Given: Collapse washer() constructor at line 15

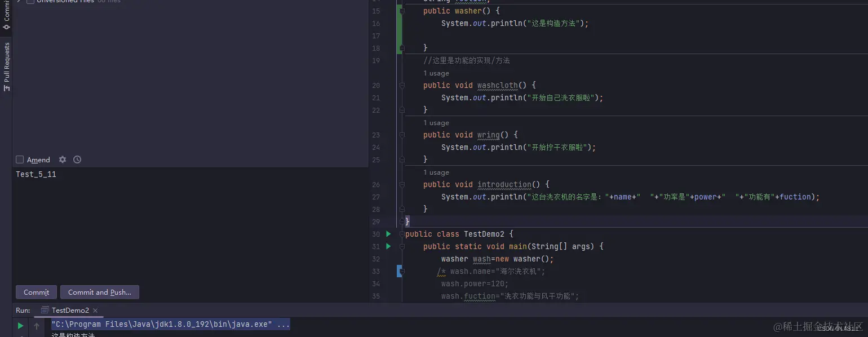Looking at the screenshot, I should coord(402,11).
